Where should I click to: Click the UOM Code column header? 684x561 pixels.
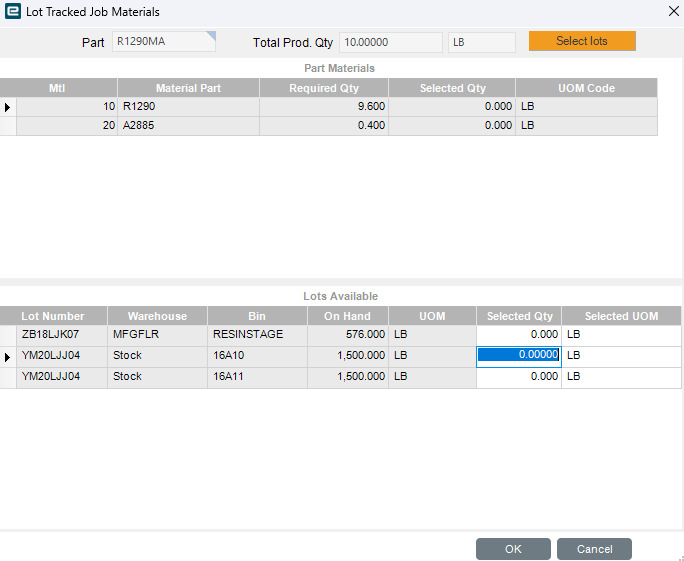click(586, 88)
